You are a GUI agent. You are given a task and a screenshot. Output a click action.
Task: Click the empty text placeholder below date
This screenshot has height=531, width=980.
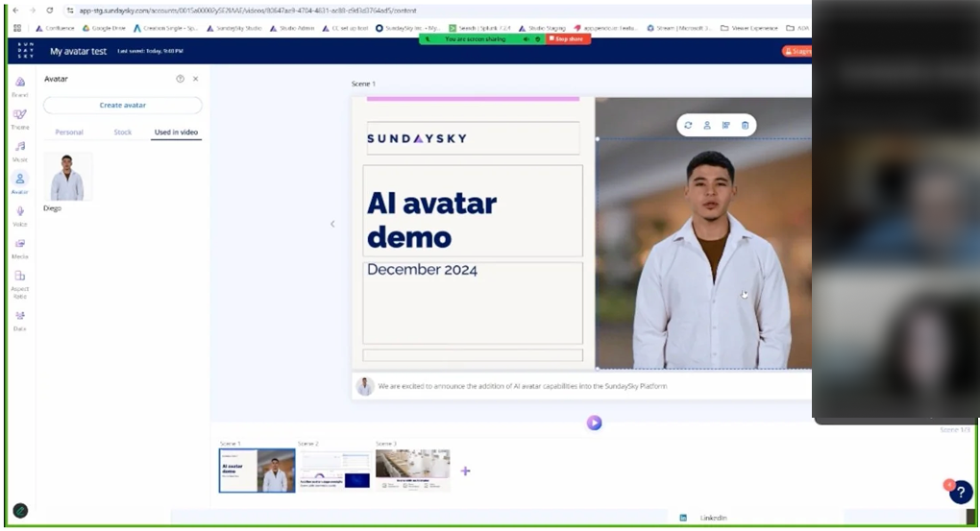tap(473, 355)
